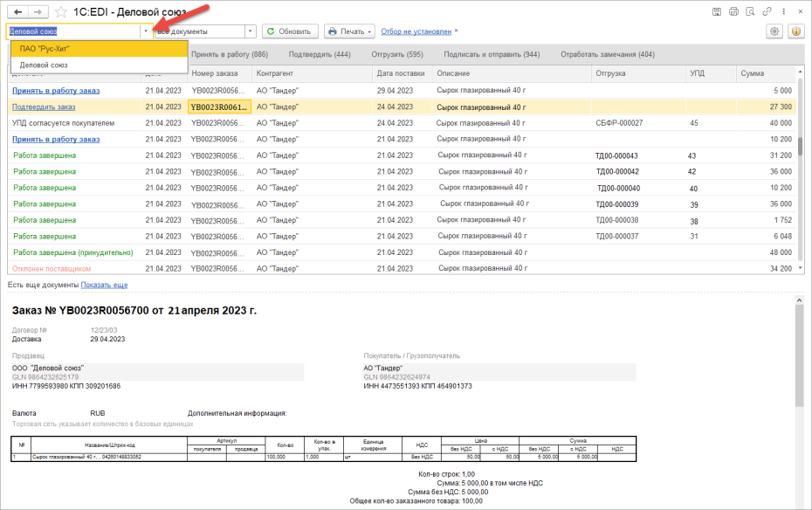812x510 pixels.
Task: Clear the filter with the small x
Action: (x=457, y=31)
